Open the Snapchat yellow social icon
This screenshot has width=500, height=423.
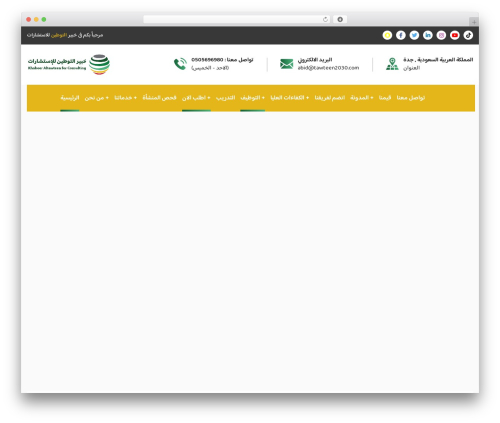tap(387, 35)
